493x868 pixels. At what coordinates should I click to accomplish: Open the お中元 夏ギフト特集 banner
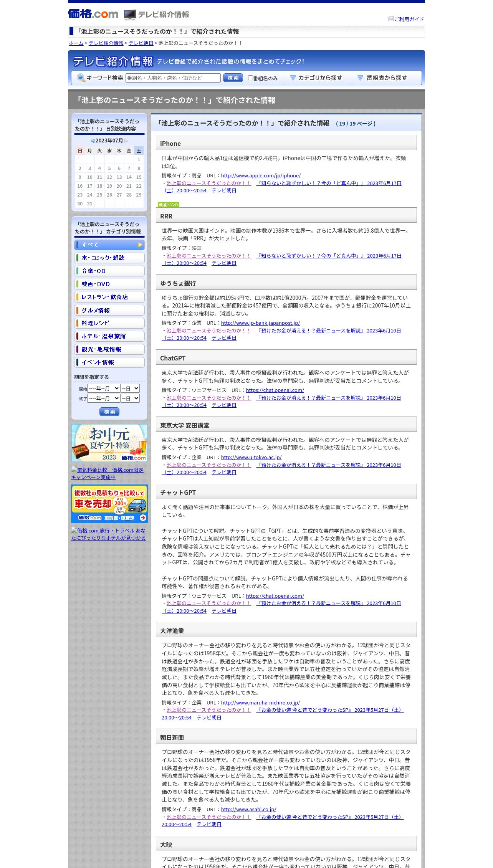[x=109, y=443]
